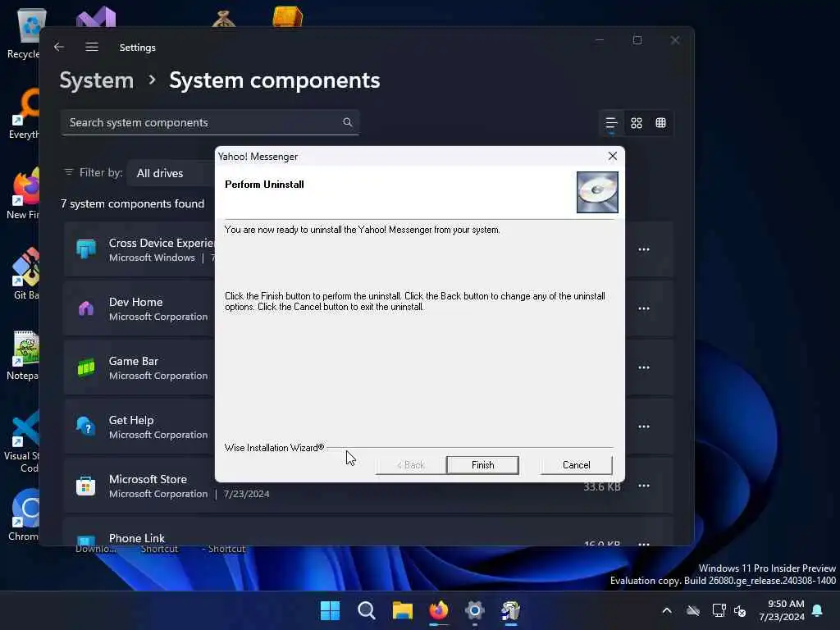The image size is (840, 630).
Task: Show hidden system tray icons
Action: point(667,610)
